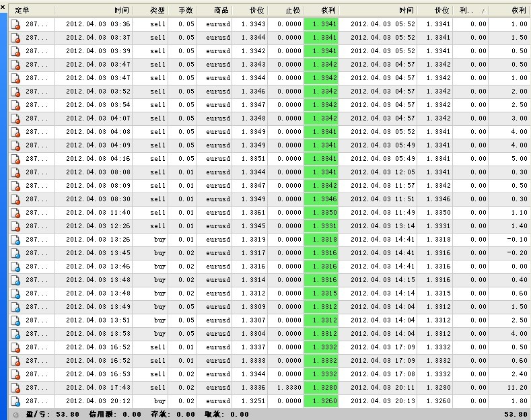This screenshot has height=420, width=531.
Task: Click the close time 2012.04.03 12:05
Action: tap(383, 172)
